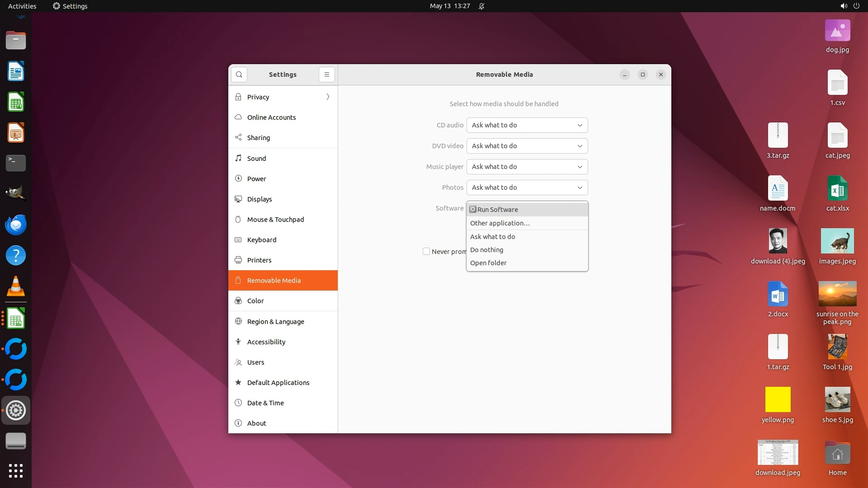
Task: Open the Thunderbird mail dock icon
Action: coord(16,225)
